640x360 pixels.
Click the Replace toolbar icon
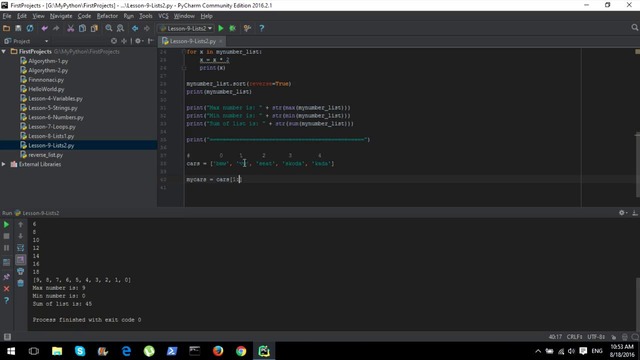tap(120, 28)
